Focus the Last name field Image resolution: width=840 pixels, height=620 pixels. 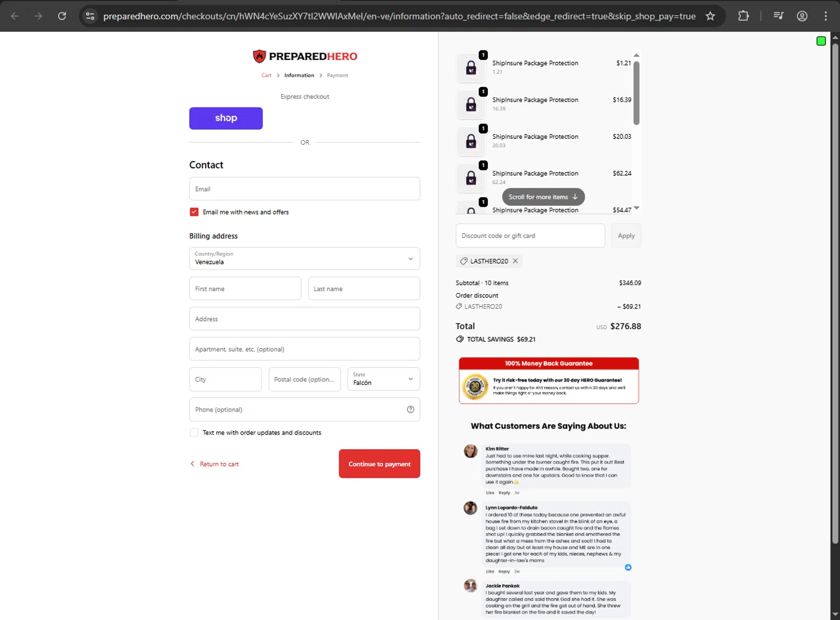pyautogui.click(x=364, y=288)
